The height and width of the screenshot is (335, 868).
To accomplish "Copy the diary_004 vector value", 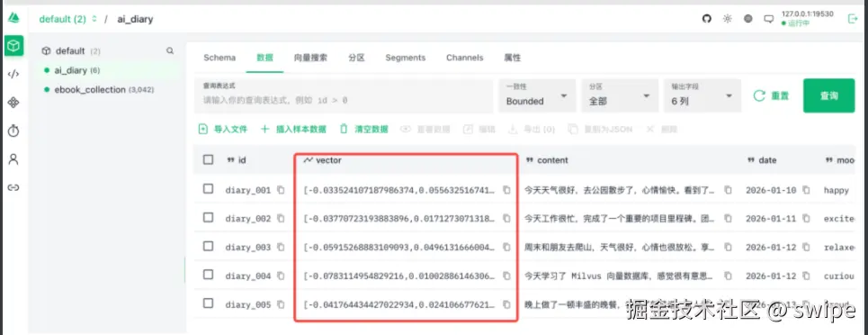I will click(x=506, y=276).
